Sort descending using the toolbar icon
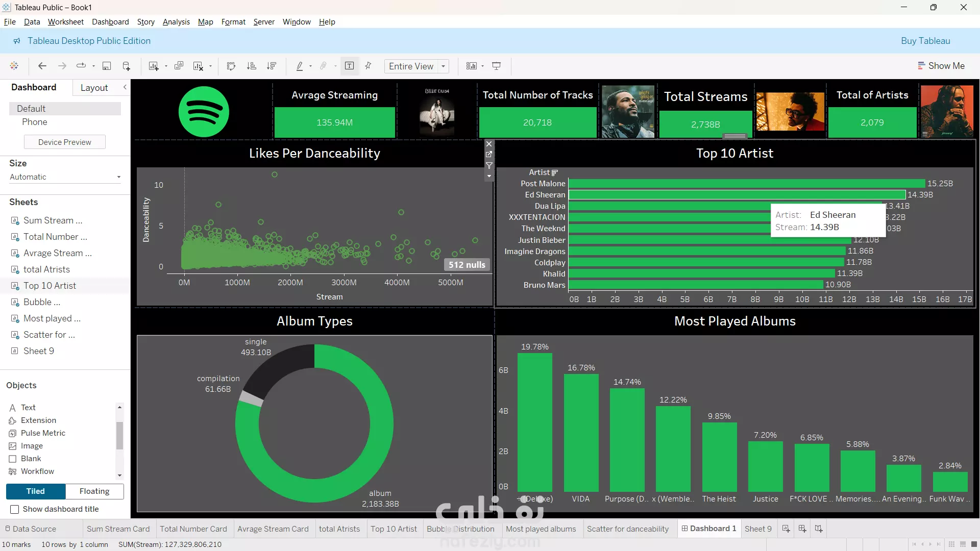The height and width of the screenshot is (551, 980). coord(272,66)
